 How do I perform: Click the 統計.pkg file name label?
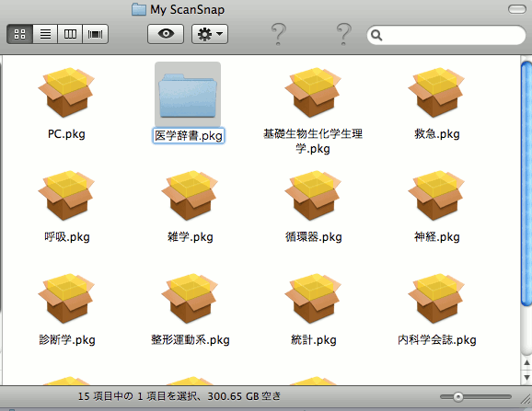point(314,340)
